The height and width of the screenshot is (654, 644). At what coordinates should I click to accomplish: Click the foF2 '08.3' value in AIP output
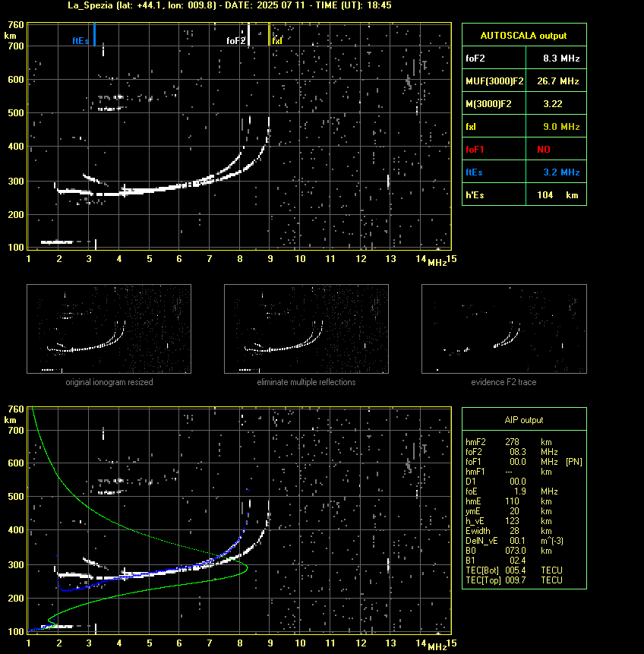click(518, 452)
